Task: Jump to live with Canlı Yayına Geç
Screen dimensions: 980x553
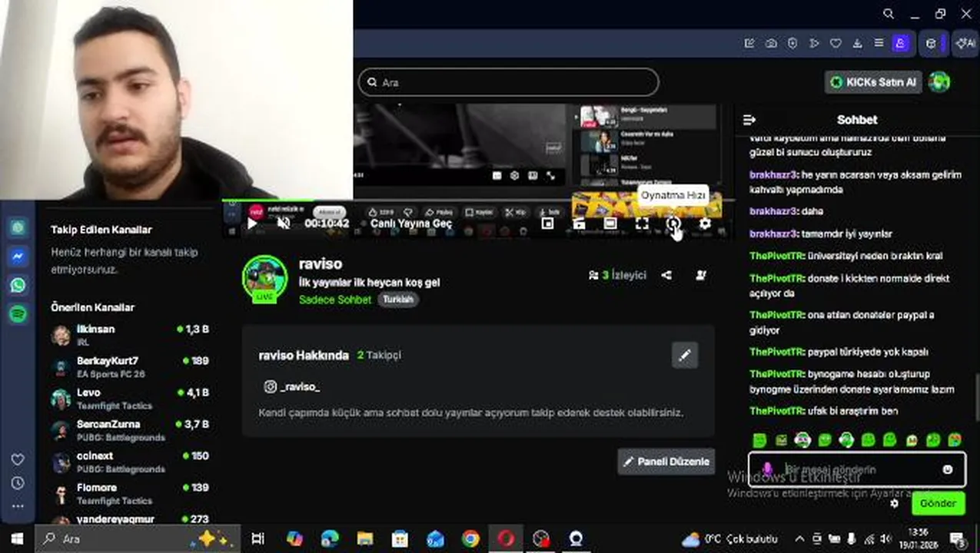Action: pyautogui.click(x=411, y=224)
